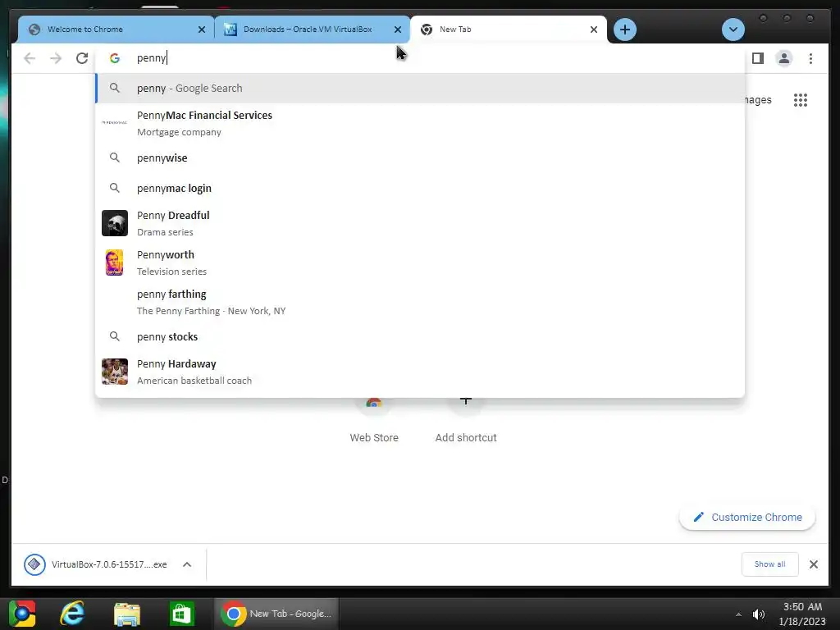Open the Store icon on taskbar
This screenshot has height=630, width=840.
(181, 614)
